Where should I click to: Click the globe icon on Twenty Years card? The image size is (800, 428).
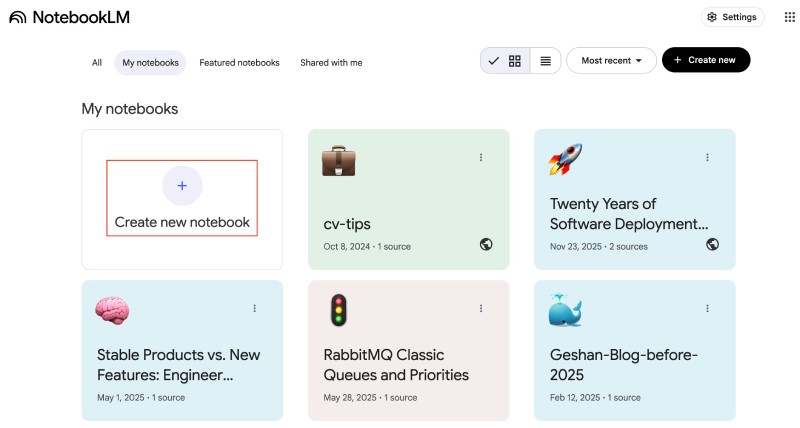point(712,244)
